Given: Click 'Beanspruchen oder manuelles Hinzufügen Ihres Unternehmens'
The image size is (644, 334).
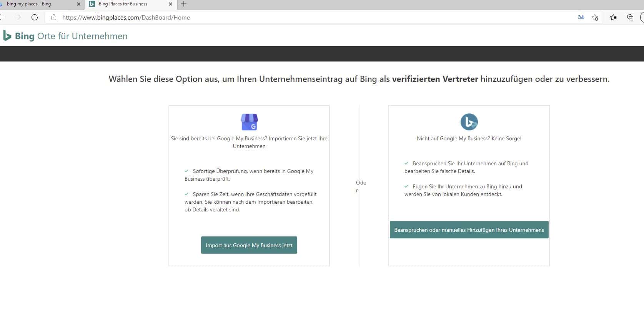Looking at the screenshot, I should point(469,230).
